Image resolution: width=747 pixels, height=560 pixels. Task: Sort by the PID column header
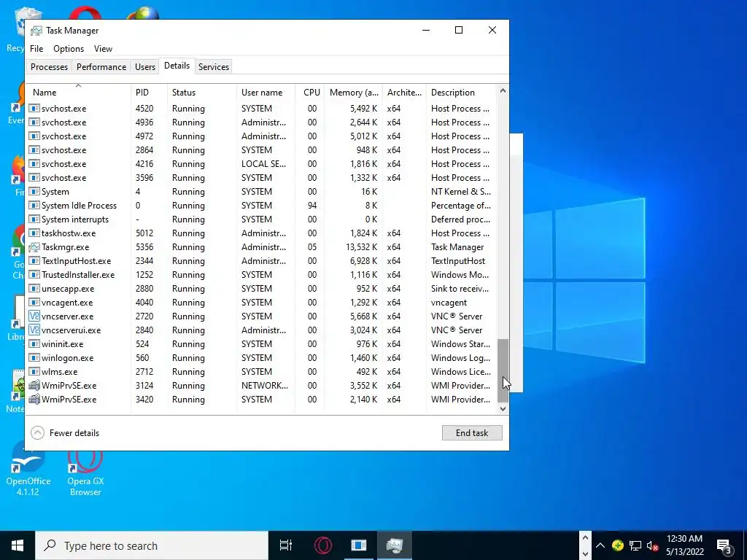pyautogui.click(x=149, y=93)
